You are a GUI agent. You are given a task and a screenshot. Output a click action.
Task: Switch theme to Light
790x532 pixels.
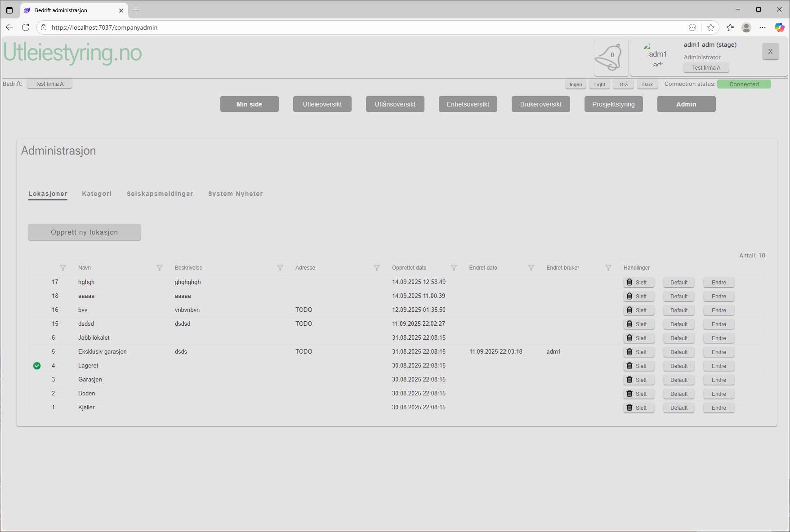click(599, 84)
